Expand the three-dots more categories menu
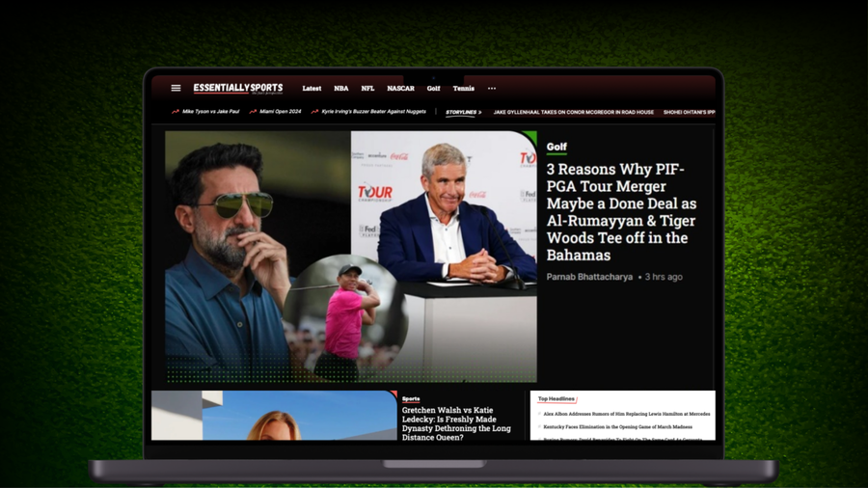Image resolution: width=868 pixels, height=488 pixels. coord(492,88)
